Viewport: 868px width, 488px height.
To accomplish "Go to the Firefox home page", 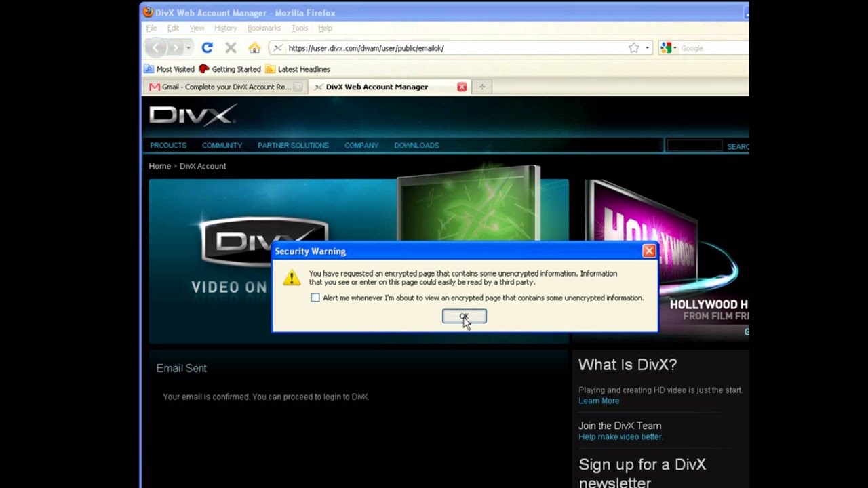I will coord(254,48).
